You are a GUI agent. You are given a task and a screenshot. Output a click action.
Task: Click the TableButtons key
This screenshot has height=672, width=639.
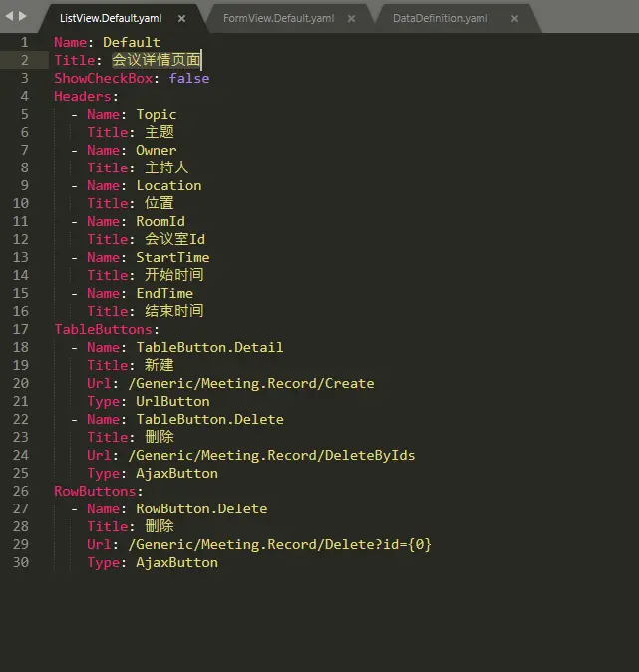pos(103,329)
